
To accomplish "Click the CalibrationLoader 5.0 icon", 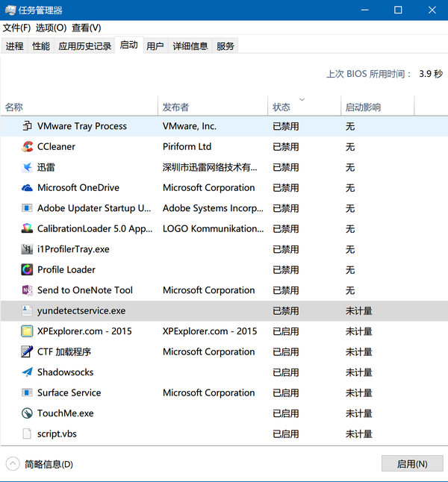I will click(x=27, y=229).
